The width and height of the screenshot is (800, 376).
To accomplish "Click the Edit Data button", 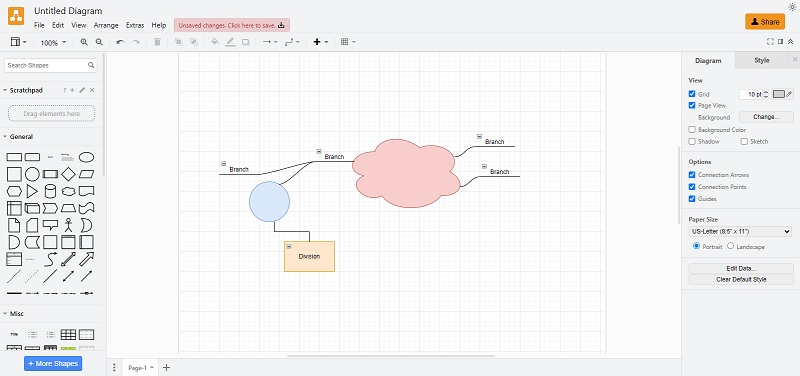I will 741,268.
